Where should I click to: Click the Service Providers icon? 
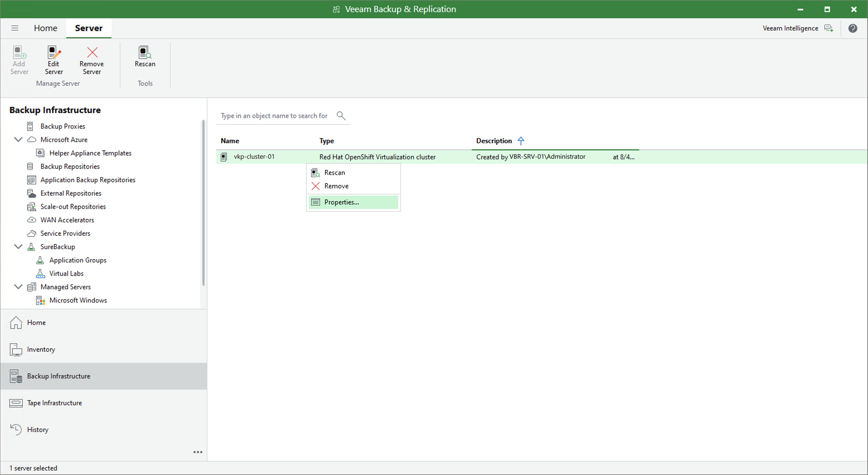[x=32, y=233]
